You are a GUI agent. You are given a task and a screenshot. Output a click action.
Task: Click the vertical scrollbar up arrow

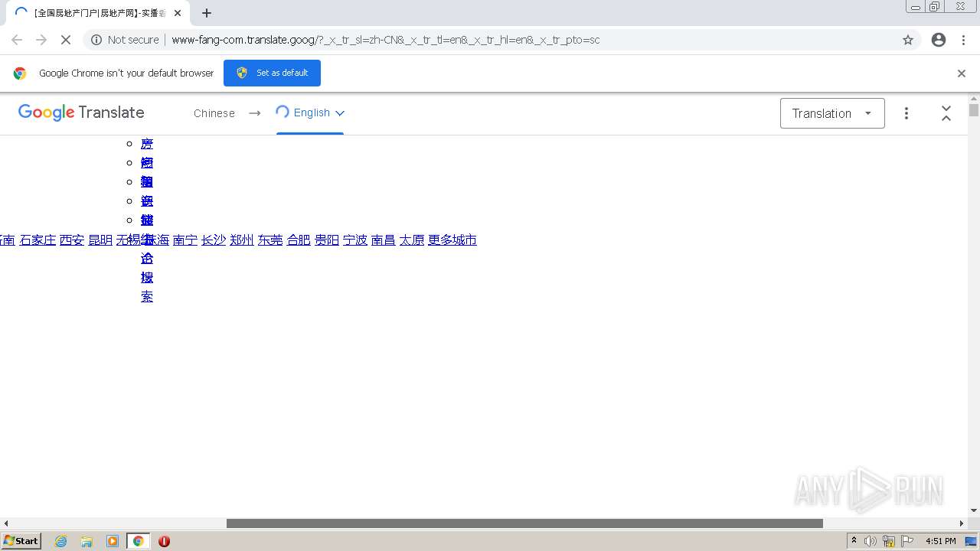[x=974, y=98]
